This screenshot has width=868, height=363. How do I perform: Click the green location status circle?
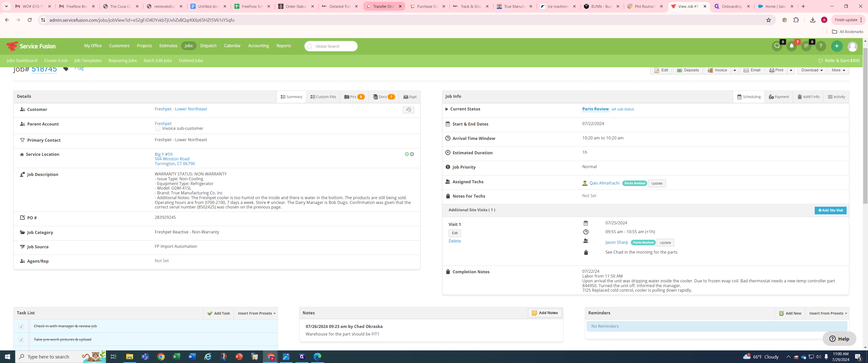click(x=407, y=154)
